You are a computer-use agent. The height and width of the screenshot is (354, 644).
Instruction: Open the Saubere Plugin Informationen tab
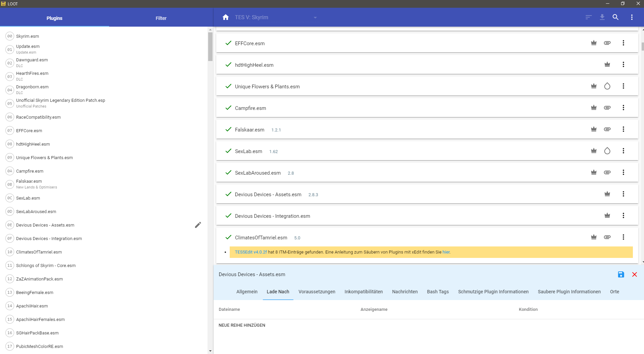[x=569, y=292]
